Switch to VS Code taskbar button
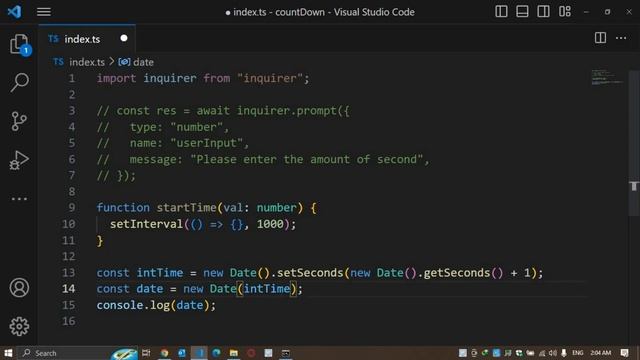 199,353
